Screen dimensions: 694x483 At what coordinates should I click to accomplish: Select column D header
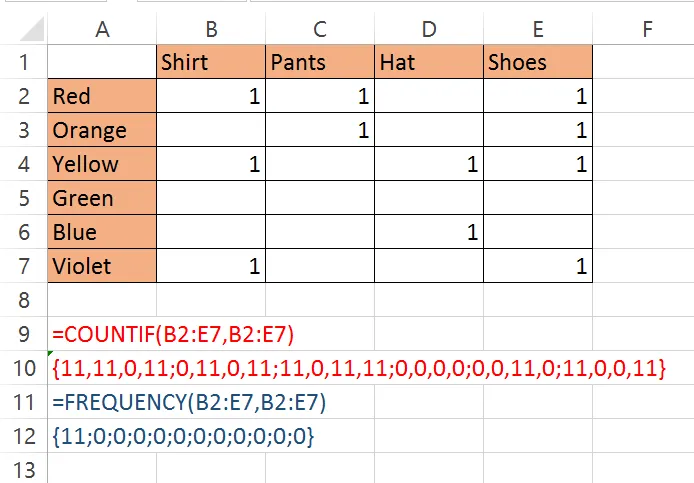point(429,29)
